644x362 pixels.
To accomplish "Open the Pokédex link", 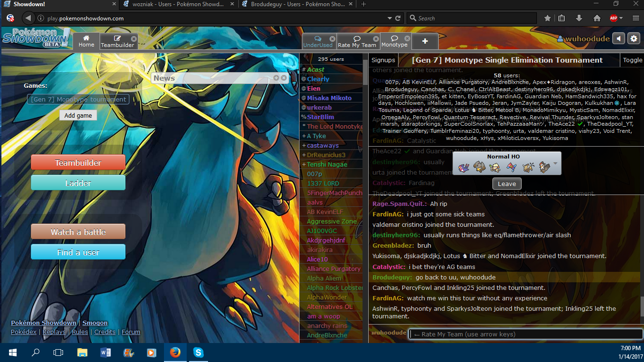I will (x=24, y=332).
